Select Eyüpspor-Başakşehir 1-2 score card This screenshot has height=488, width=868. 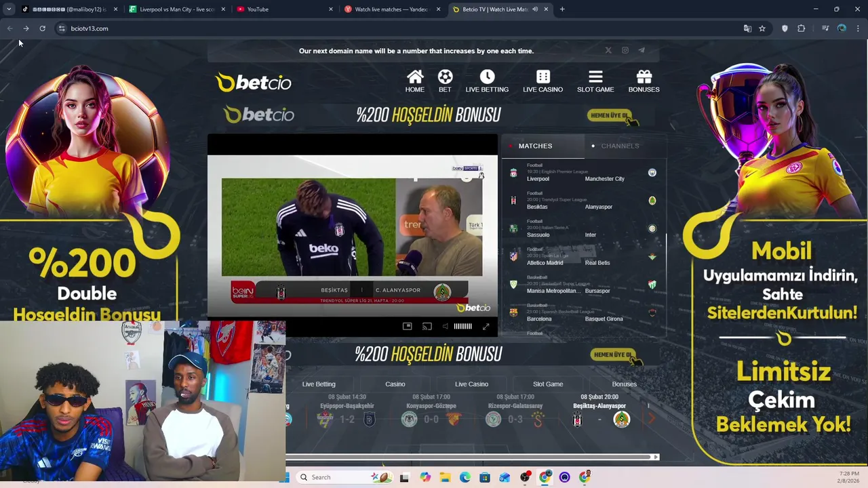[347, 411]
